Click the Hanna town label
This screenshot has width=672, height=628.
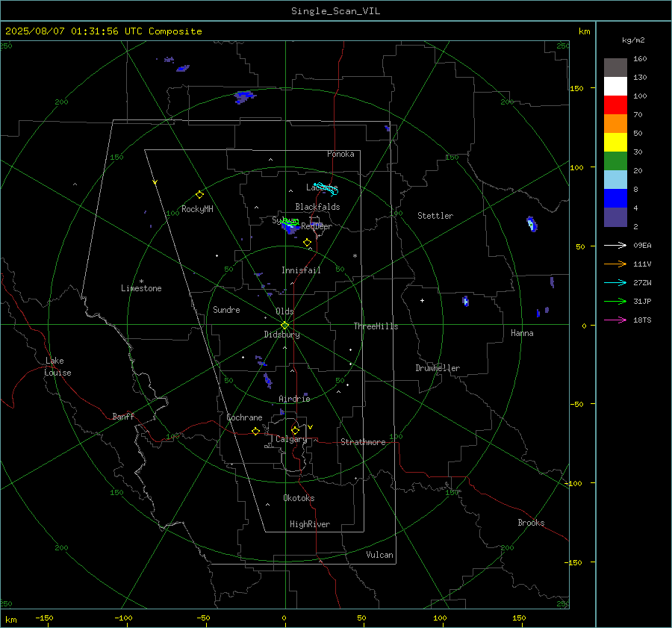[522, 333]
